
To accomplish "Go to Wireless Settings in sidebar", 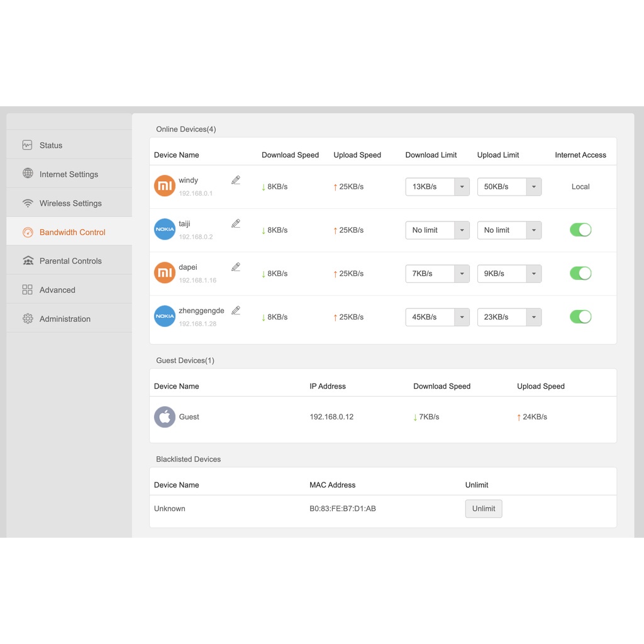I will (70, 203).
